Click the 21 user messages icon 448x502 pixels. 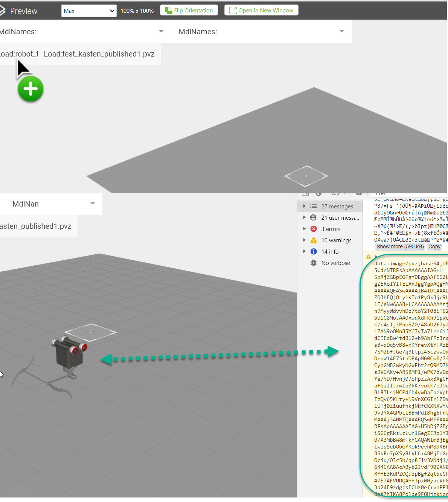tap(314, 217)
